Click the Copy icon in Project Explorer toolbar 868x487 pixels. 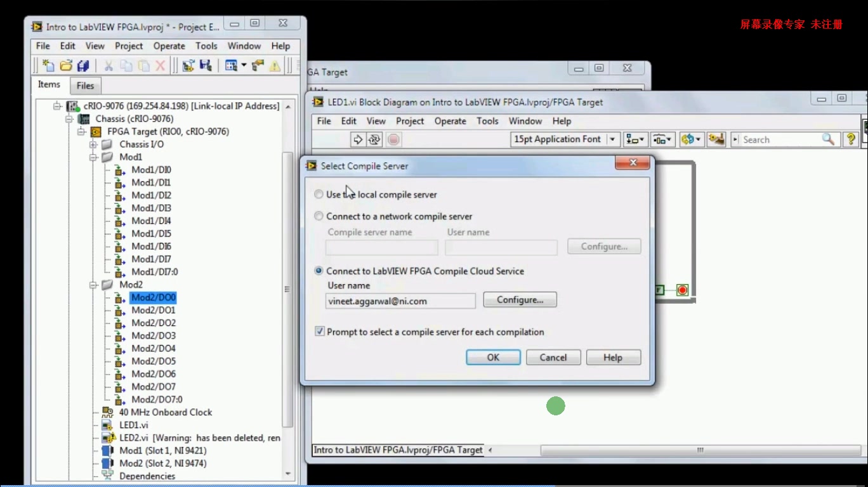[126, 65]
